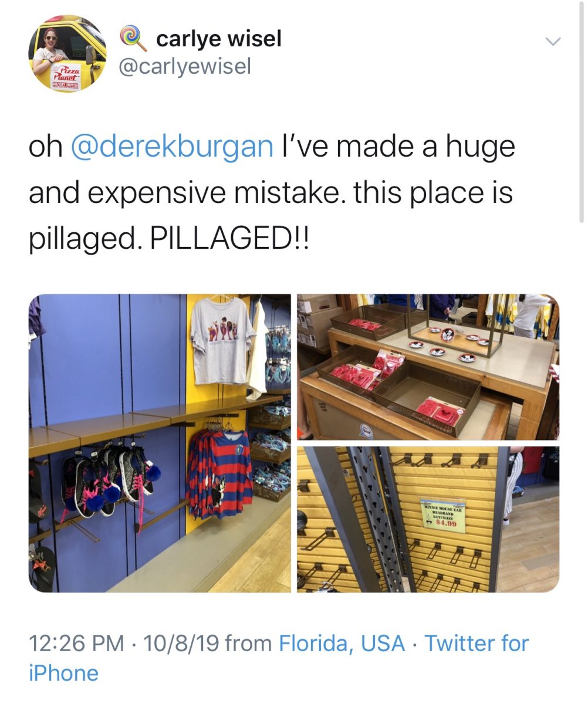588x704 pixels.
Task: Open the @derekburgan mention link
Action: pos(172,147)
